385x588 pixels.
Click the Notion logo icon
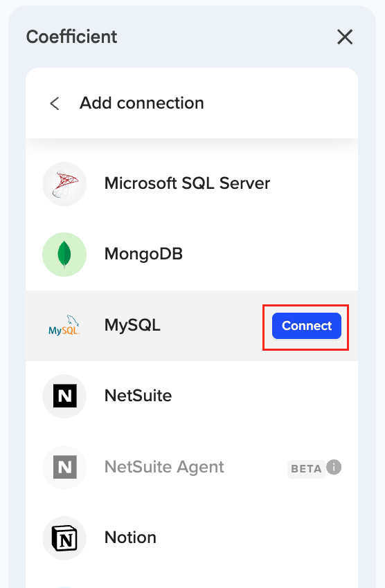(64, 538)
